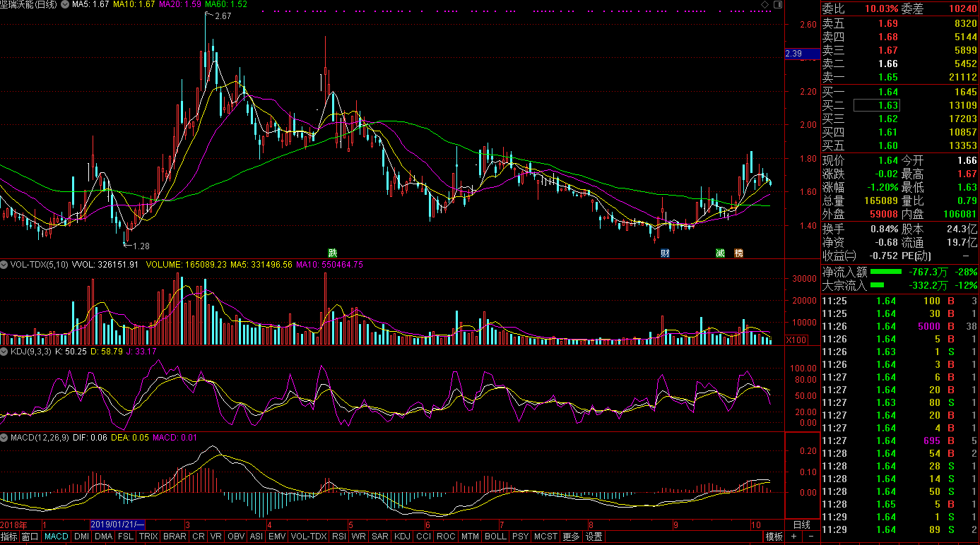980x545 pixels.
Task: Switch to the BOLL indicator tab
Action: pos(495,537)
